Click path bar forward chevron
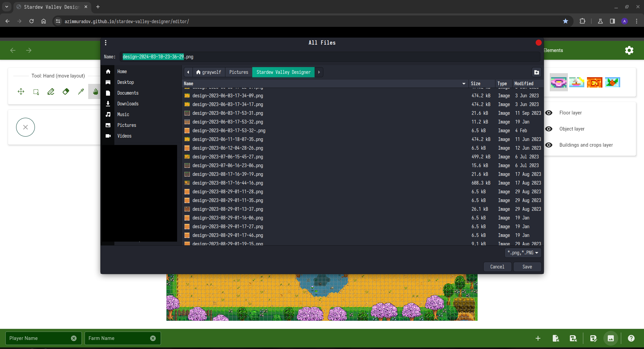This screenshot has height=349, width=644. point(319,72)
